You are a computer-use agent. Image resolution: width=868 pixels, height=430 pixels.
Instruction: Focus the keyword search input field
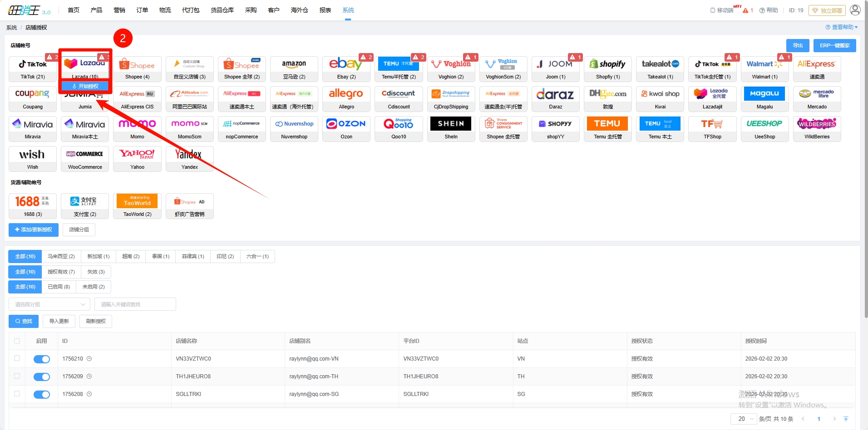(135, 304)
